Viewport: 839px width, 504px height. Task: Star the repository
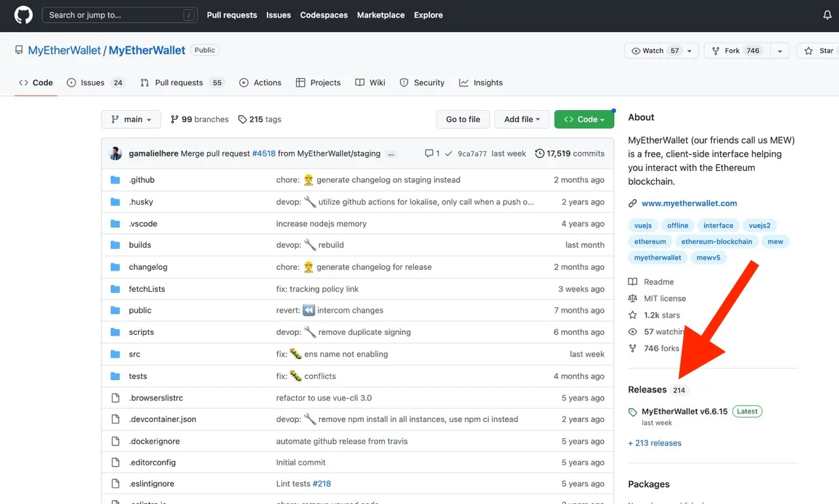pyautogui.click(x=818, y=50)
